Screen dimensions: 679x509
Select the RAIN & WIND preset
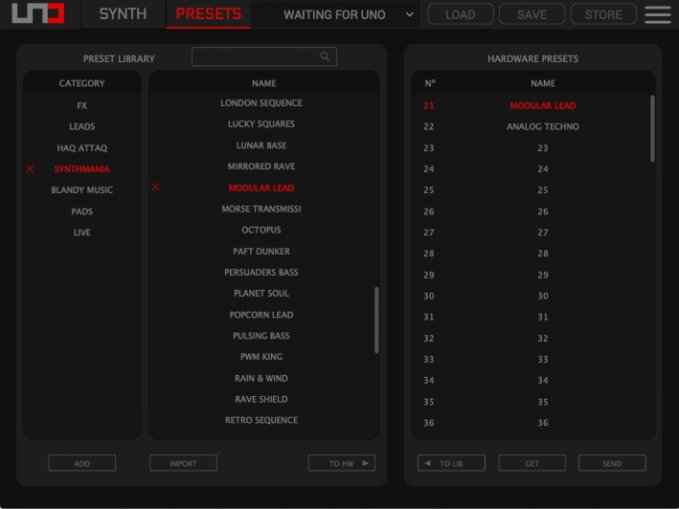(261, 378)
